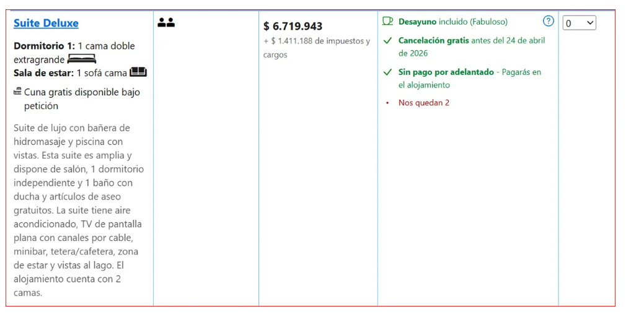Click the Cancelación gratis text
The image size is (644, 314).
tap(433, 40)
